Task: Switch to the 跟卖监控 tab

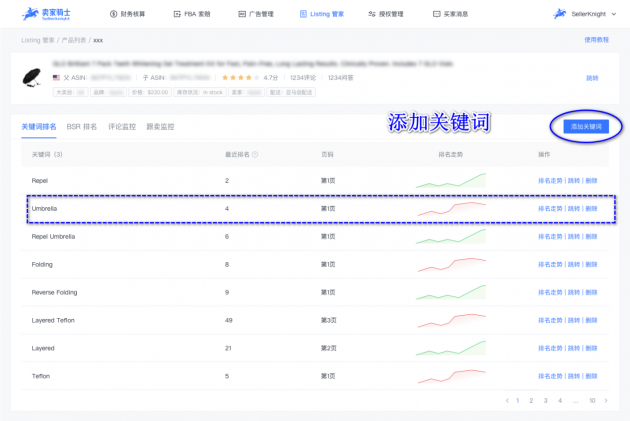Action: coord(160,127)
